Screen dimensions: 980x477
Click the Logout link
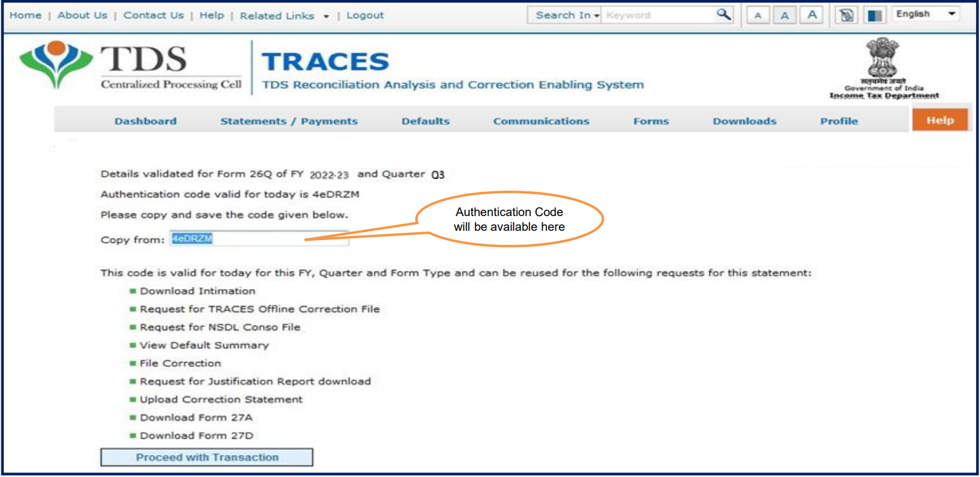click(x=365, y=15)
